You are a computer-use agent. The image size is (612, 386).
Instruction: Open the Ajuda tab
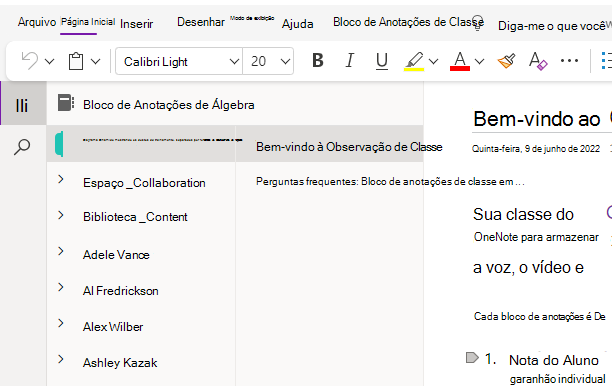click(x=297, y=24)
